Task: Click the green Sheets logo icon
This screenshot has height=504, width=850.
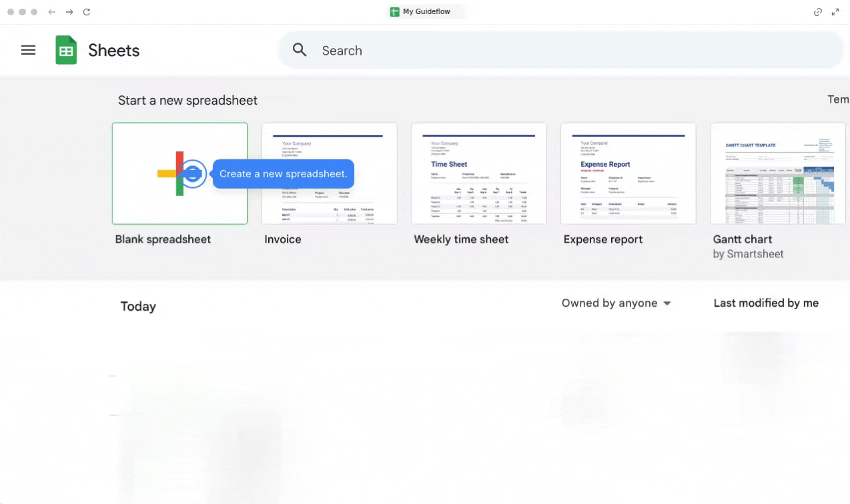Action: tap(66, 50)
